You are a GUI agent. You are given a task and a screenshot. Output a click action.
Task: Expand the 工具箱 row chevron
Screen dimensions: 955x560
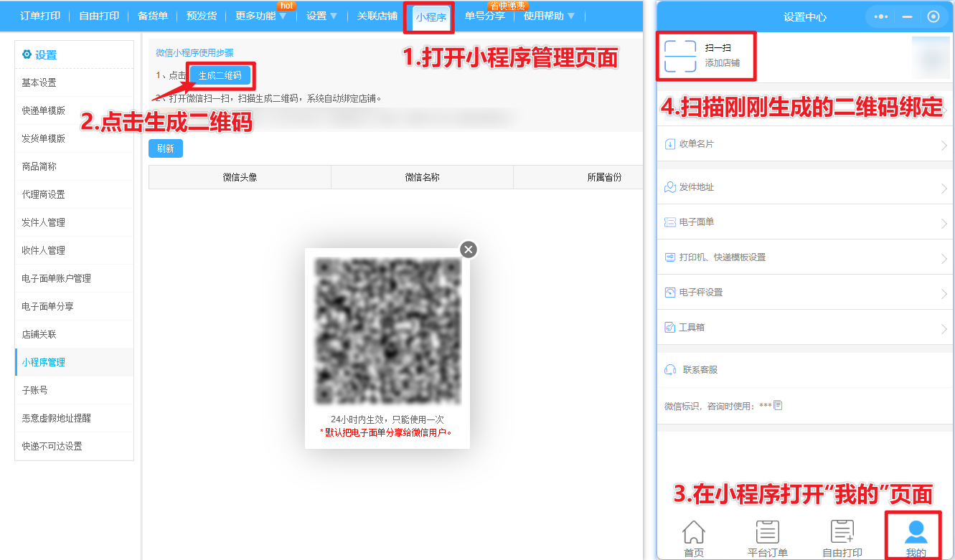click(x=944, y=329)
